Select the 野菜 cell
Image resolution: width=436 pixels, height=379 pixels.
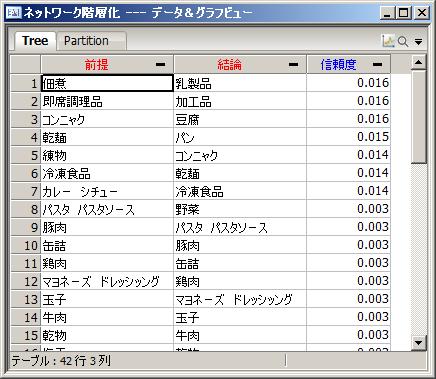[x=240, y=209]
